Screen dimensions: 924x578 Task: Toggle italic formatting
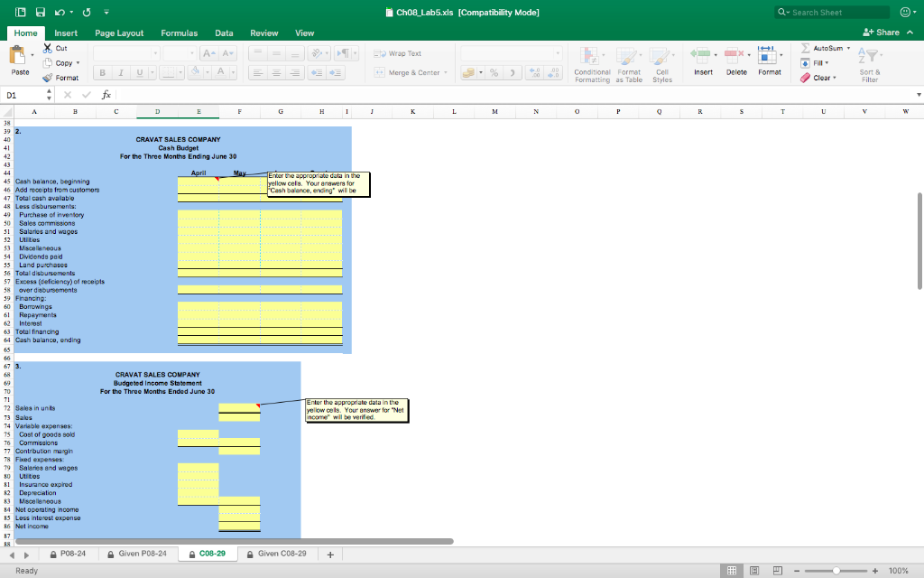[120, 74]
